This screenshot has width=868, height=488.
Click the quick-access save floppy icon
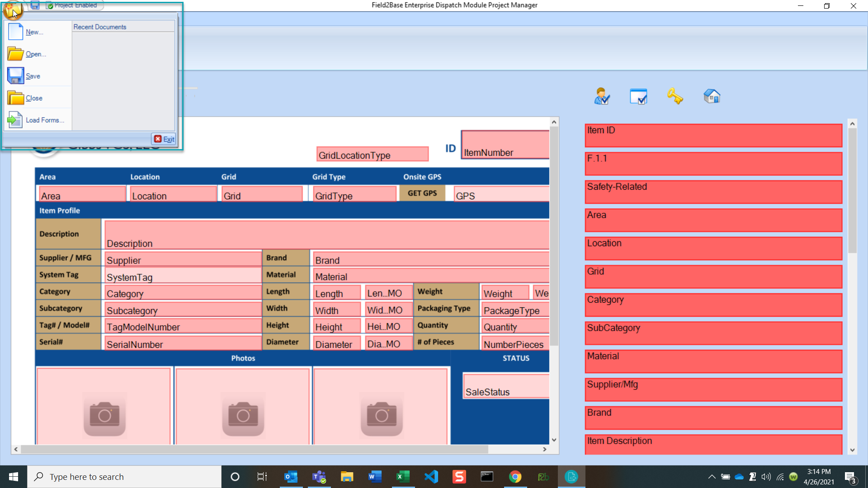click(35, 5)
